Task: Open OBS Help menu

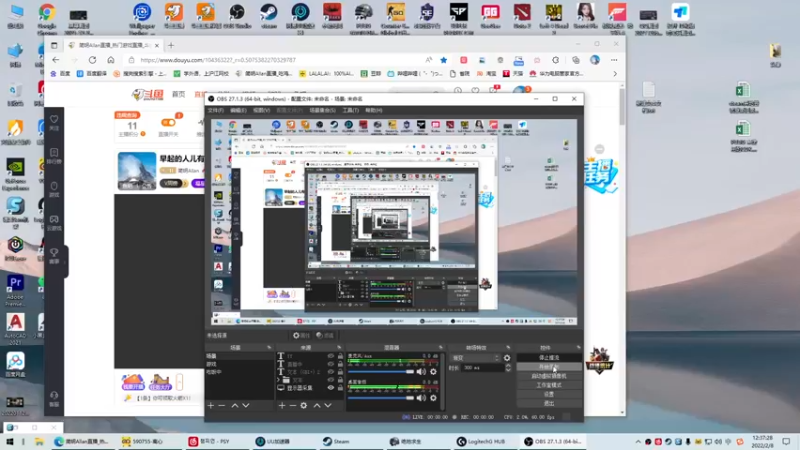Action: point(373,110)
